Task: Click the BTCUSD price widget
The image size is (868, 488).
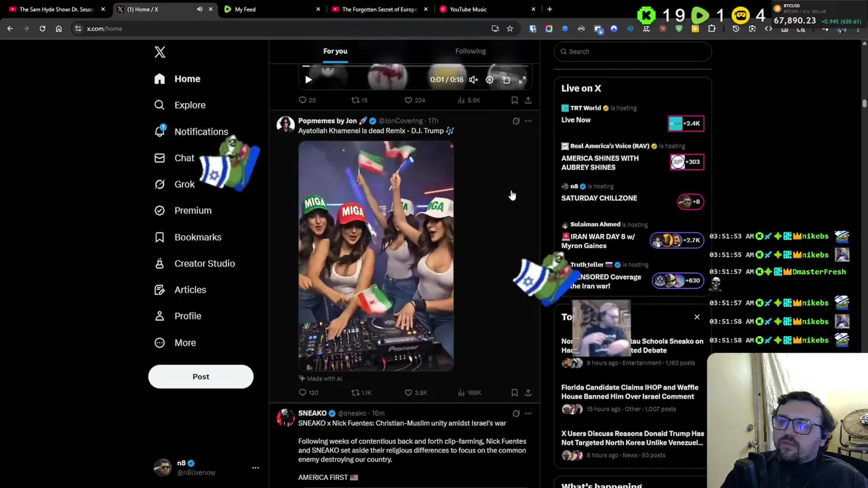Action: tap(818, 15)
